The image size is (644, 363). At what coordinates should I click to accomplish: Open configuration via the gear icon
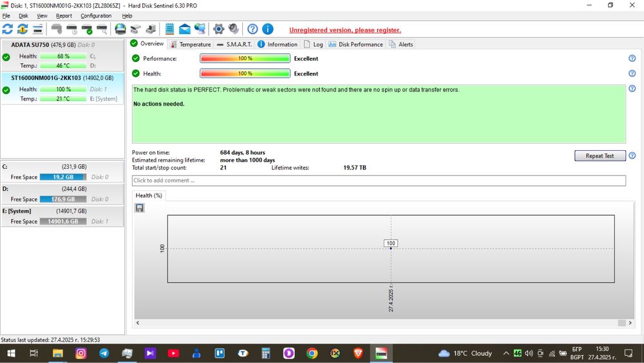pos(218,29)
